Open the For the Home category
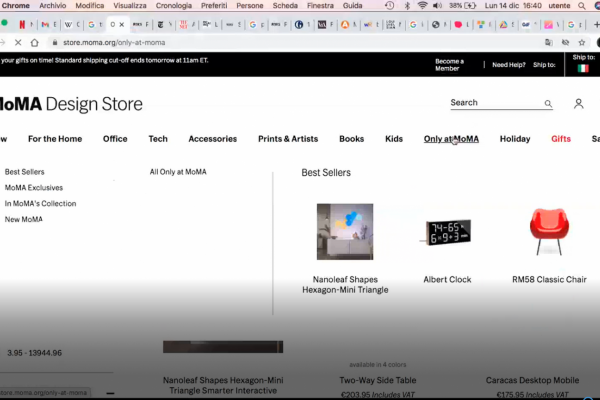Image resolution: width=600 pixels, height=400 pixels. tap(55, 139)
